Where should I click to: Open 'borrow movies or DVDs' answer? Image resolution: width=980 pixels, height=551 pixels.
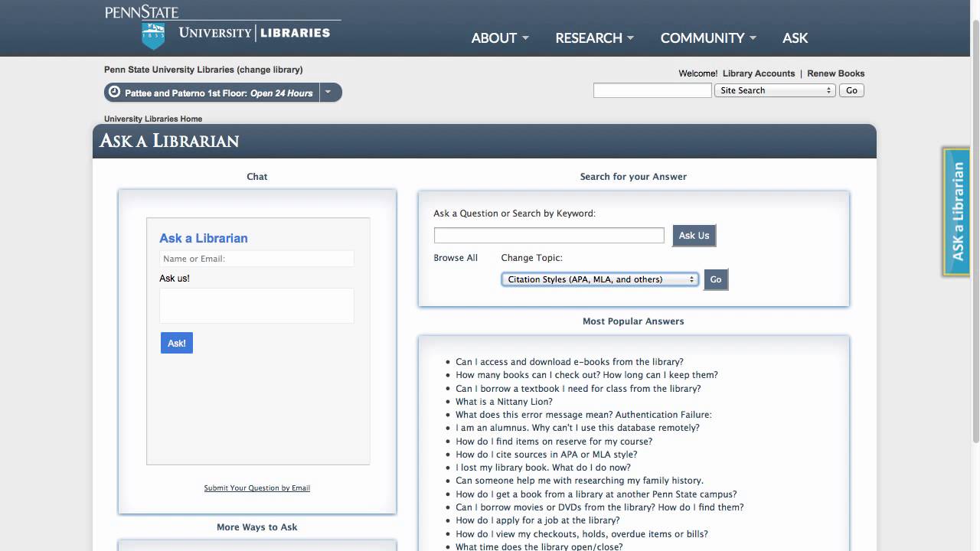[x=599, y=507]
